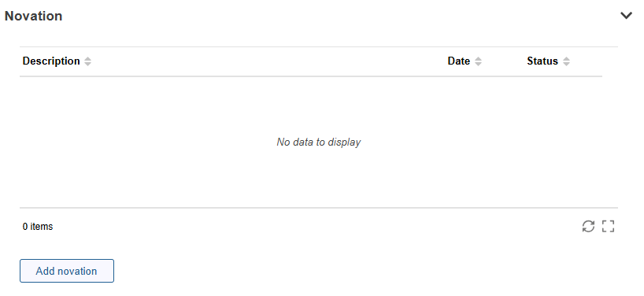Click the No data to display message
644x296 pixels.
319,142
